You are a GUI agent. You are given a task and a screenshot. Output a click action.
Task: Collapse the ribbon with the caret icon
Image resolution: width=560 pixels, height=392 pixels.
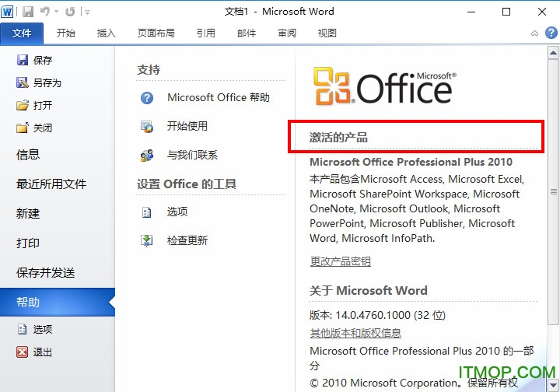click(534, 33)
